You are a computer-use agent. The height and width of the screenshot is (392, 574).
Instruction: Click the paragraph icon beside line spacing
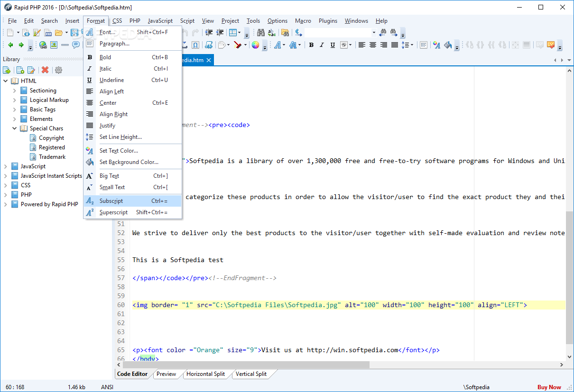tap(424, 45)
